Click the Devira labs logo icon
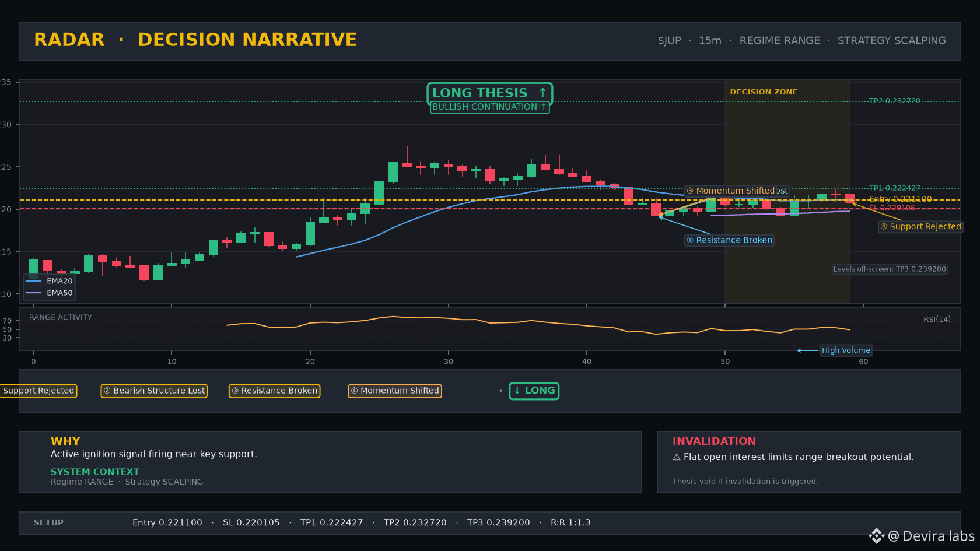The height and width of the screenshot is (551, 980). pyautogui.click(x=876, y=536)
